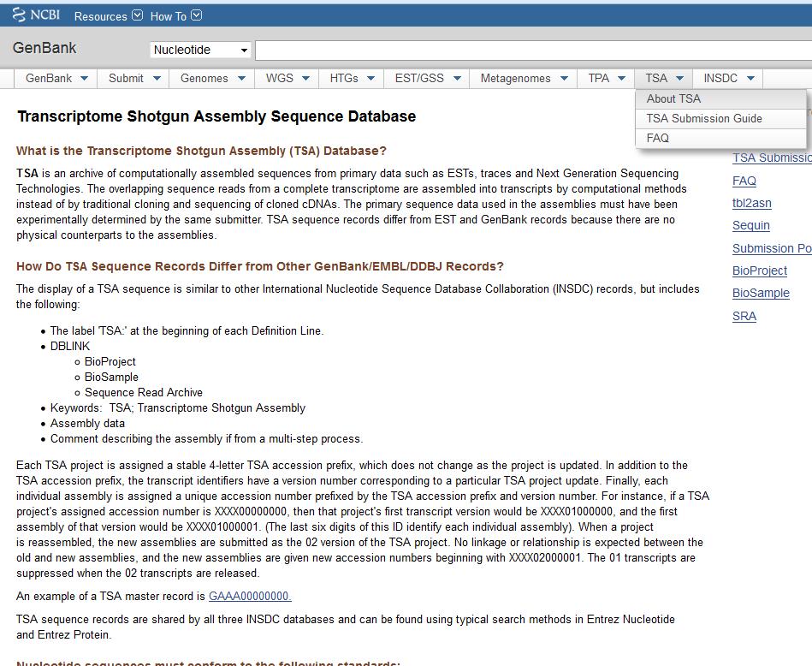Expand the TPA nav menu
The width and height of the screenshot is (812, 666).
(607, 78)
